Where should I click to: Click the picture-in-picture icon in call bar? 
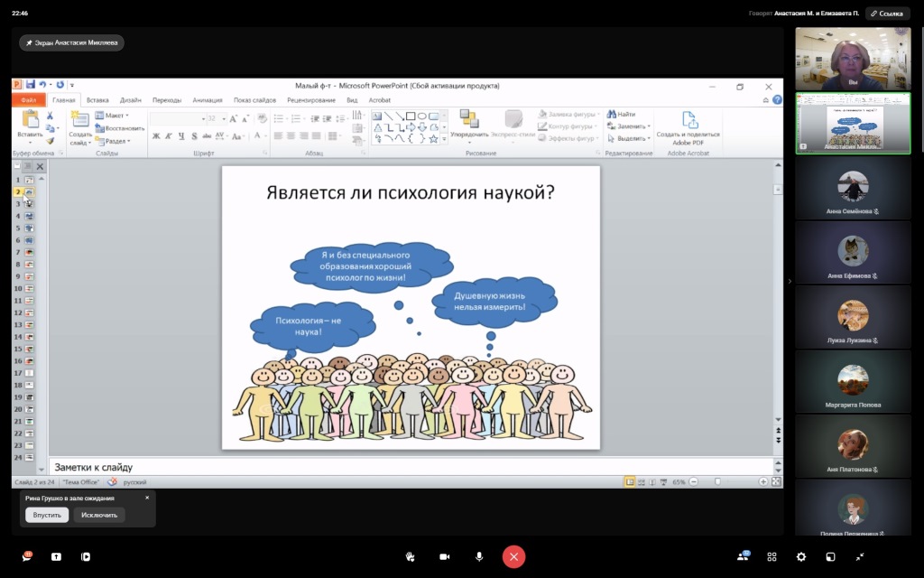click(x=830, y=556)
